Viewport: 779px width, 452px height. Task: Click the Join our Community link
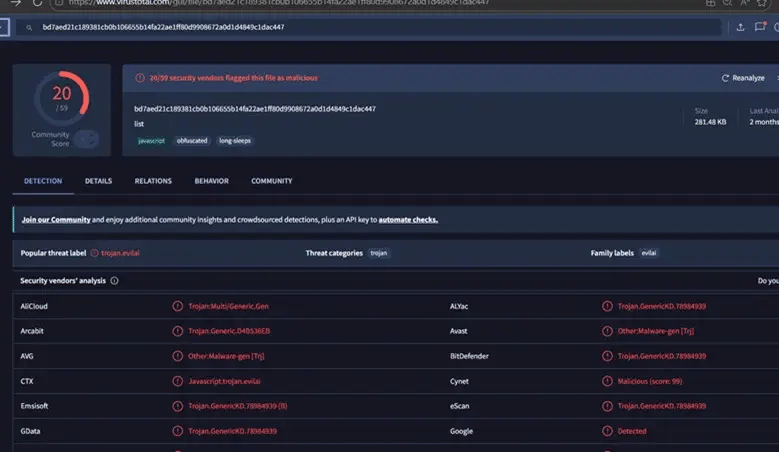[56, 220]
